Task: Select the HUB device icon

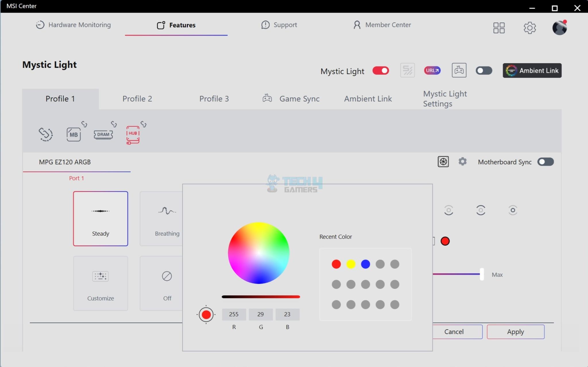Action: (133, 134)
